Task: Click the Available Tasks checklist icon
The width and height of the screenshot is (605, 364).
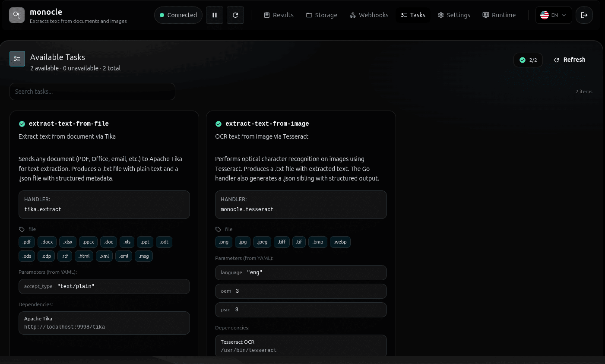Action: [17, 59]
